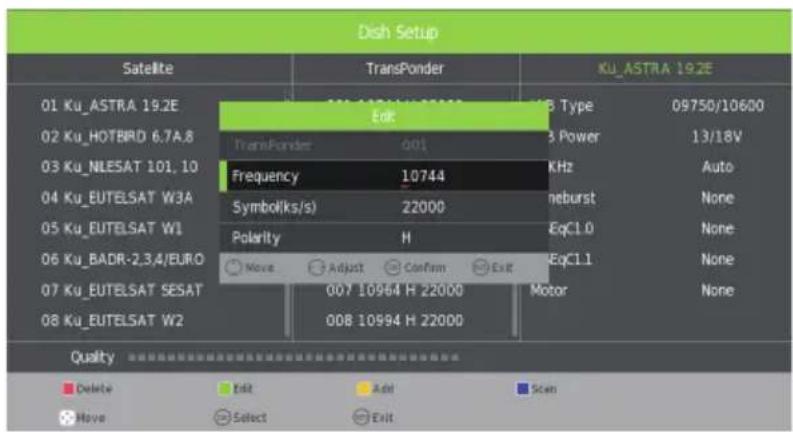This screenshot has width=793, height=432.
Task: Click the Polarity label in Edit dialog
Action: (x=256, y=238)
